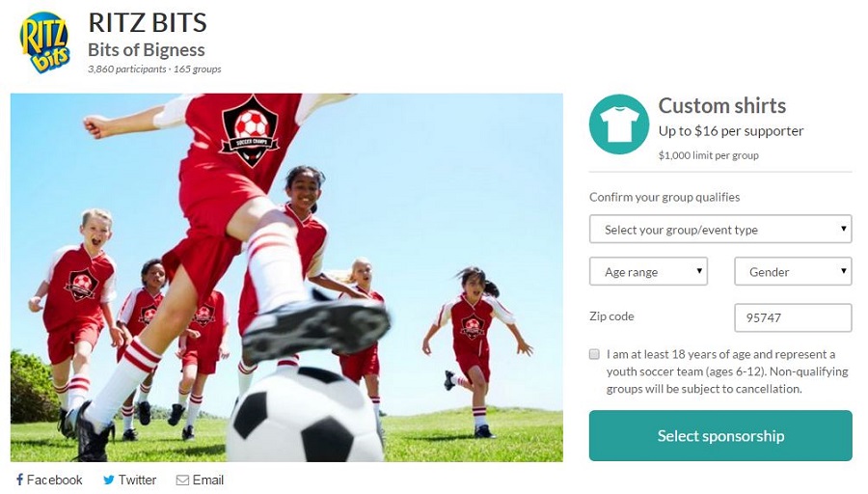Share via the Facebook link text
The image size is (868, 494).
pyautogui.click(x=54, y=480)
